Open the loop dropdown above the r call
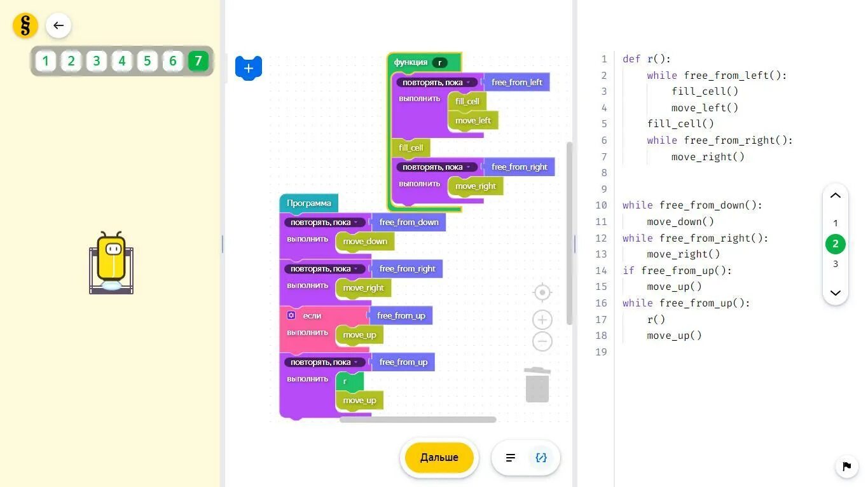868x487 pixels. click(x=325, y=362)
